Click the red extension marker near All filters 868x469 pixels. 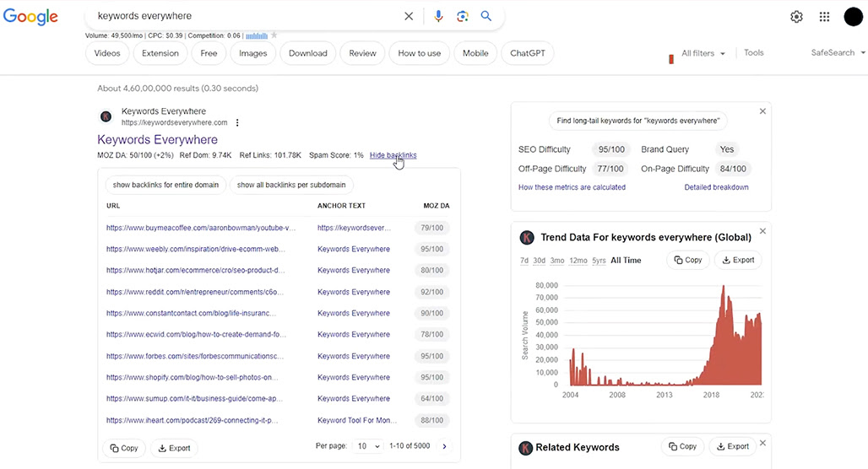click(x=671, y=59)
